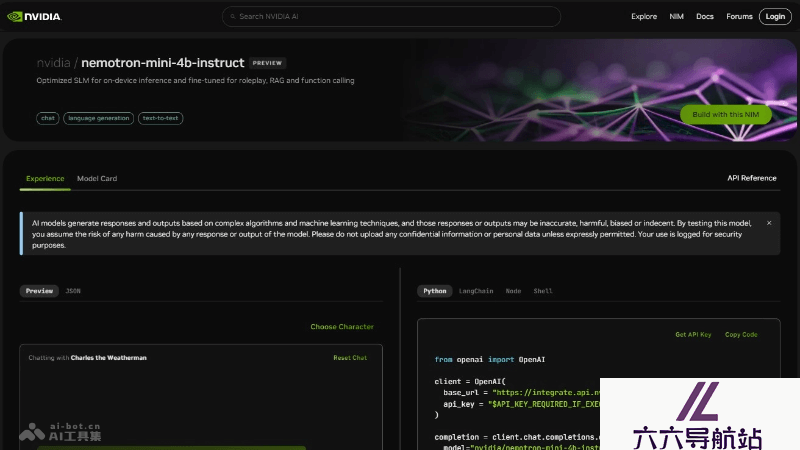
Task: Click the nvidia publisher link
Action: (53, 63)
